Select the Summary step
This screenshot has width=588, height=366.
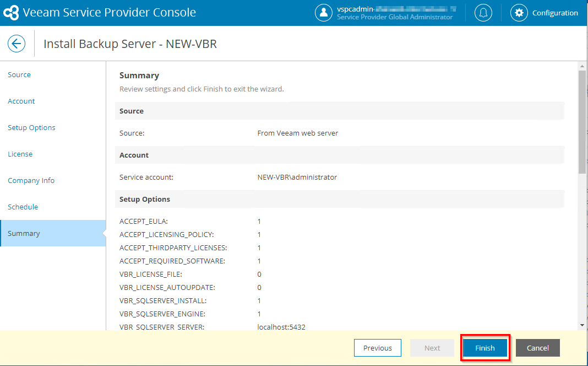(x=53, y=233)
